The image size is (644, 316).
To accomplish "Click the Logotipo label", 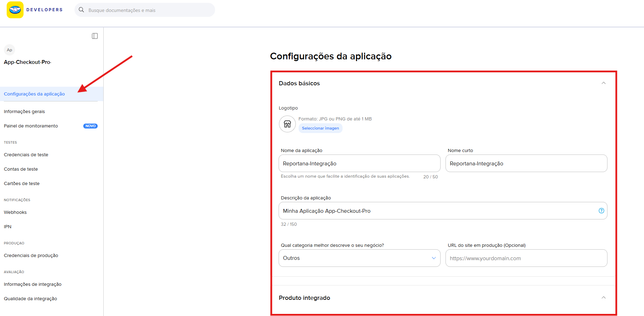I will pyautogui.click(x=288, y=108).
